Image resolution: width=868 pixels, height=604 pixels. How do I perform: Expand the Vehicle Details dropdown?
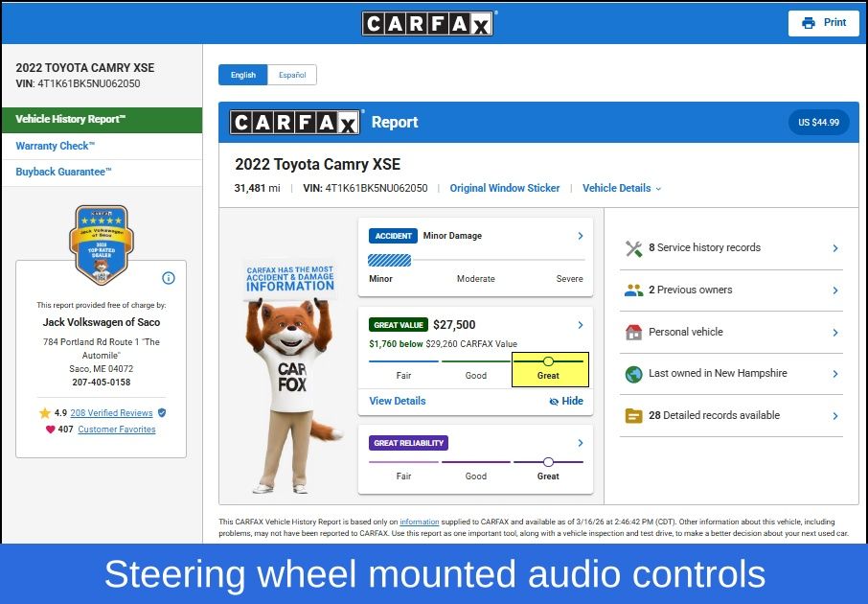(622, 189)
